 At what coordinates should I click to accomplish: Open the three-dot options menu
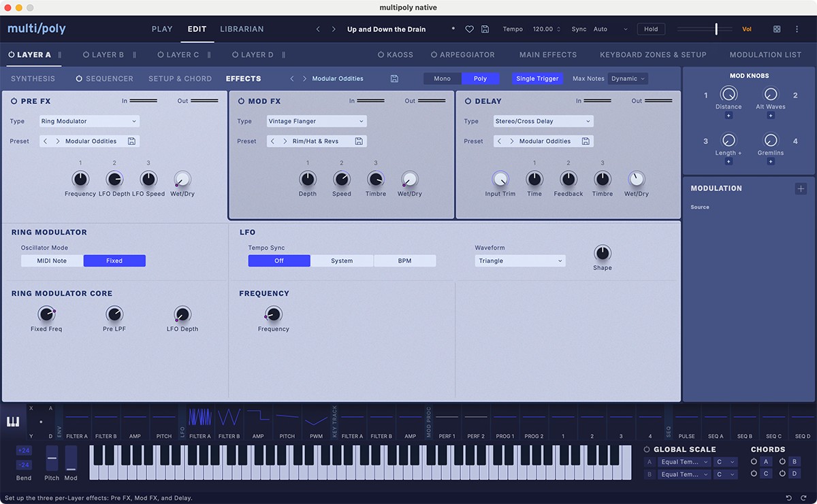coord(797,29)
